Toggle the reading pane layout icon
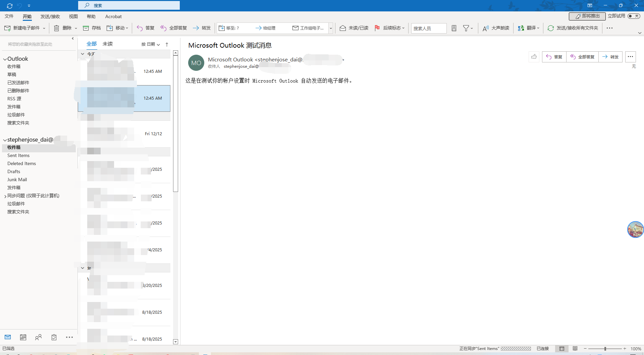The height and width of the screenshot is (355, 644). tap(562, 349)
